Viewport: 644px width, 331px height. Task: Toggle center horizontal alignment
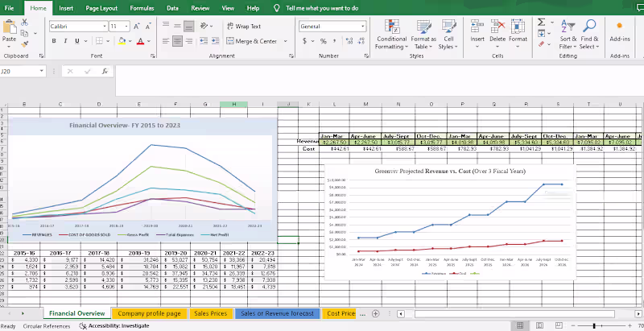coord(177,41)
